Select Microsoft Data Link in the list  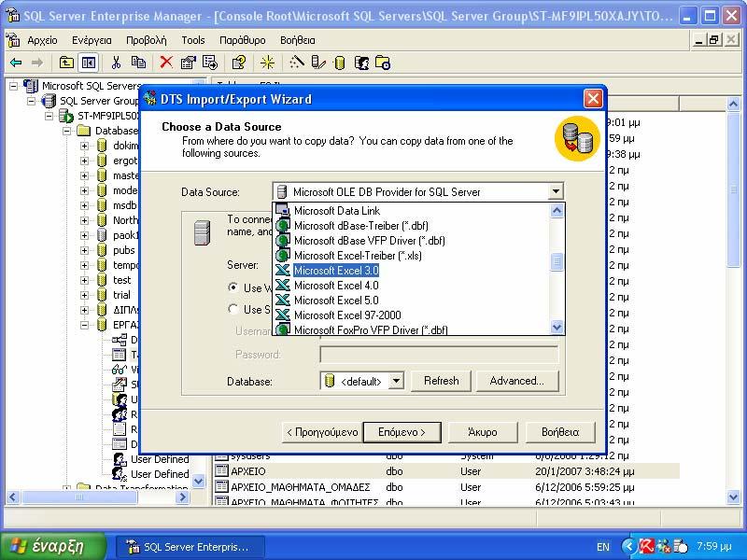337,211
